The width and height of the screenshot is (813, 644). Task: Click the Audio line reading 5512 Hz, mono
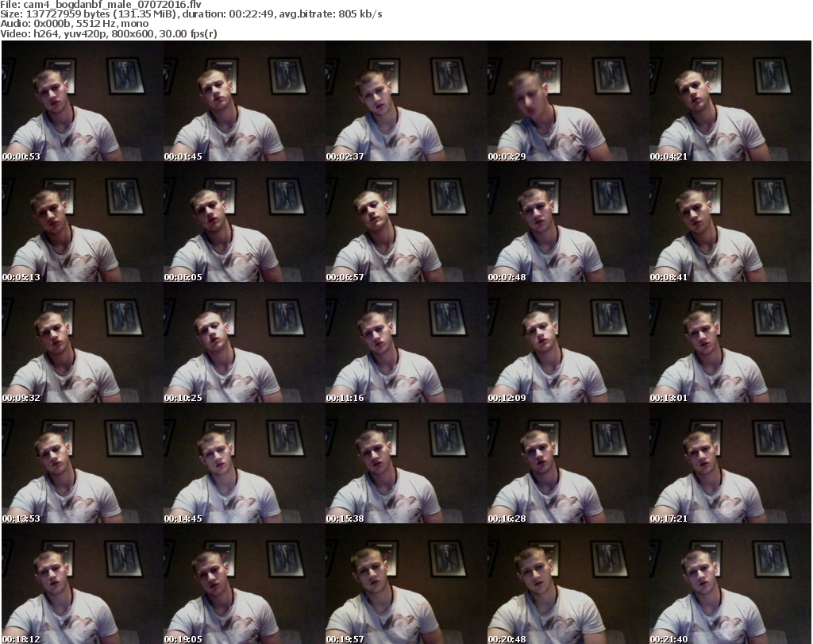click(x=74, y=24)
